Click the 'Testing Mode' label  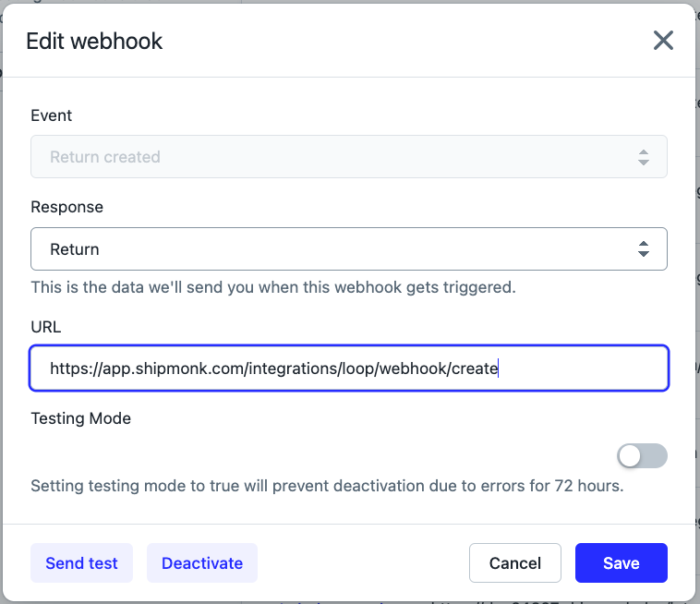(x=80, y=418)
